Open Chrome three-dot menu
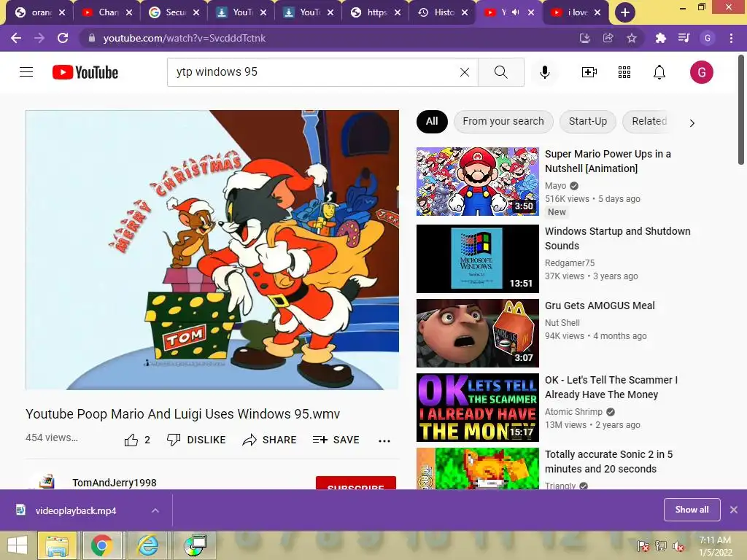 click(731, 38)
